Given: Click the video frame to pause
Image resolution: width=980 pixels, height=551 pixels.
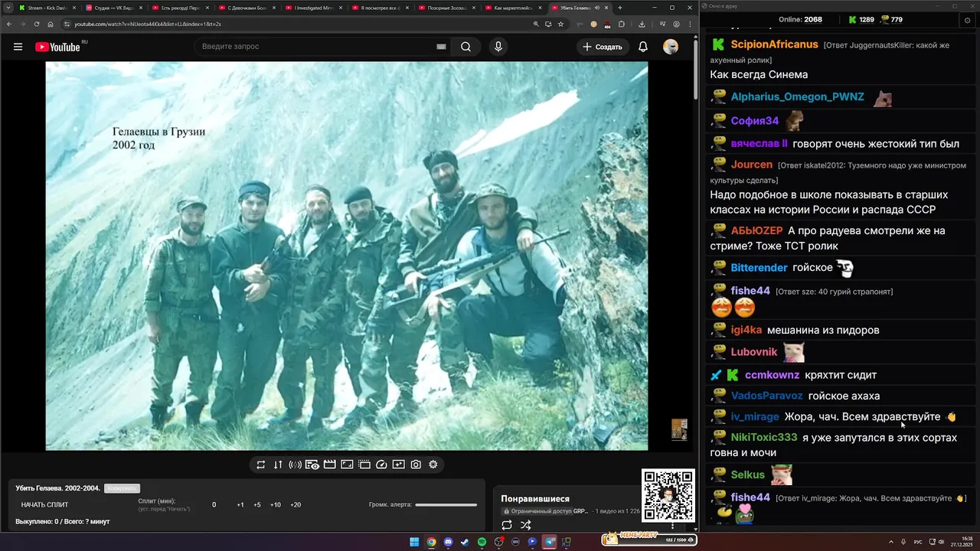Looking at the screenshot, I should [346, 256].
